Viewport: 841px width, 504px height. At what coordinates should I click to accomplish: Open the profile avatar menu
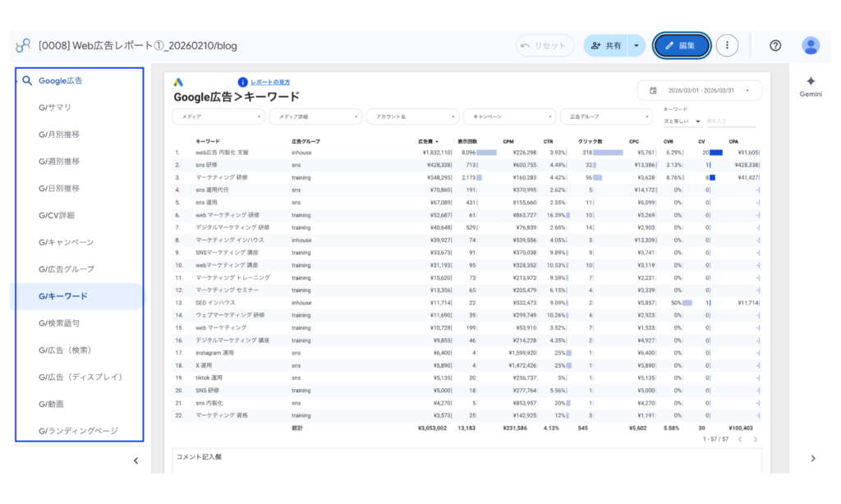click(811, 47)
